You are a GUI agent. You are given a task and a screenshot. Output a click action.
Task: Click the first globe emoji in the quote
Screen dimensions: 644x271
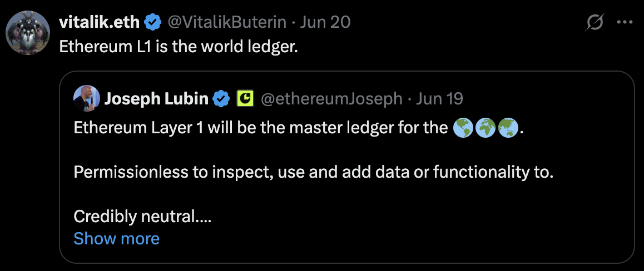[463, 128]
